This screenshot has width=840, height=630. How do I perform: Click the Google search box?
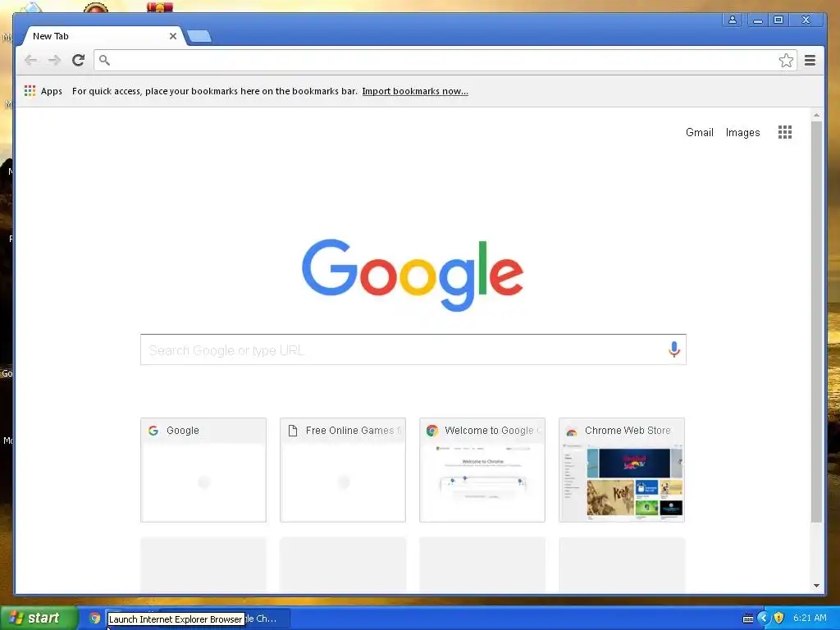coord(413,349)
